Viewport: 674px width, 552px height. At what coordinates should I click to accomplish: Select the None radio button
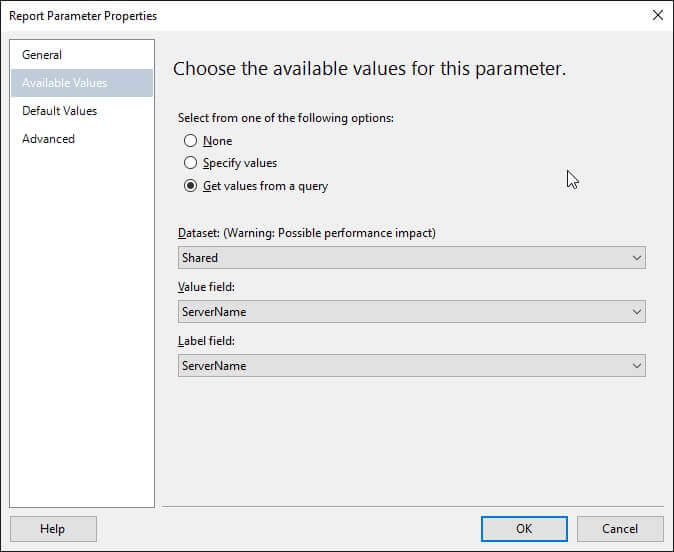(x=191, y=141)
